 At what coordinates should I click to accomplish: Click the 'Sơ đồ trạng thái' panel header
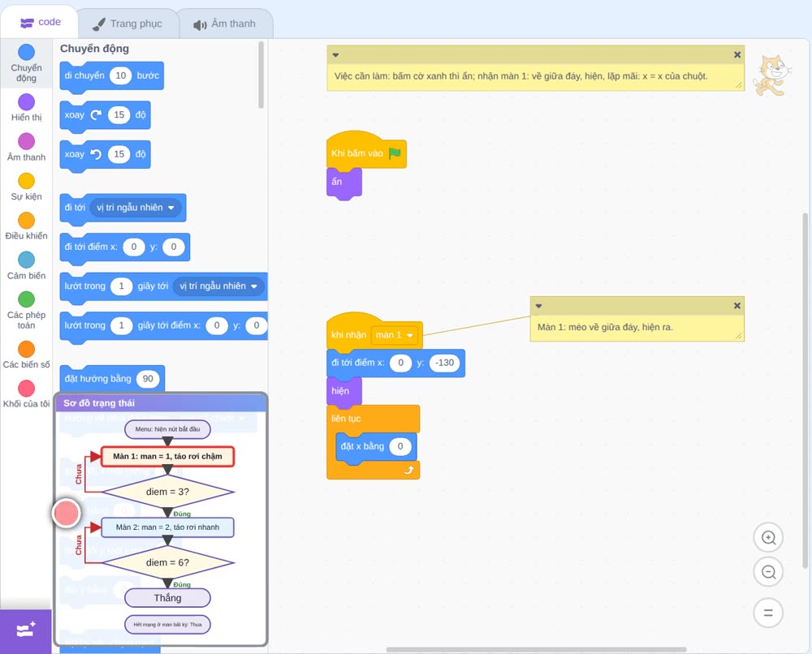[x=161, y=403]
